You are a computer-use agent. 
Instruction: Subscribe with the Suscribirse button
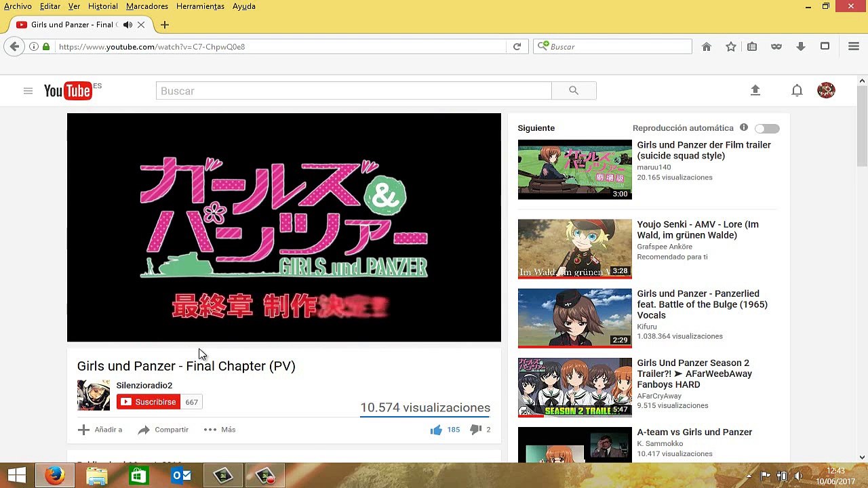point(148,402)
